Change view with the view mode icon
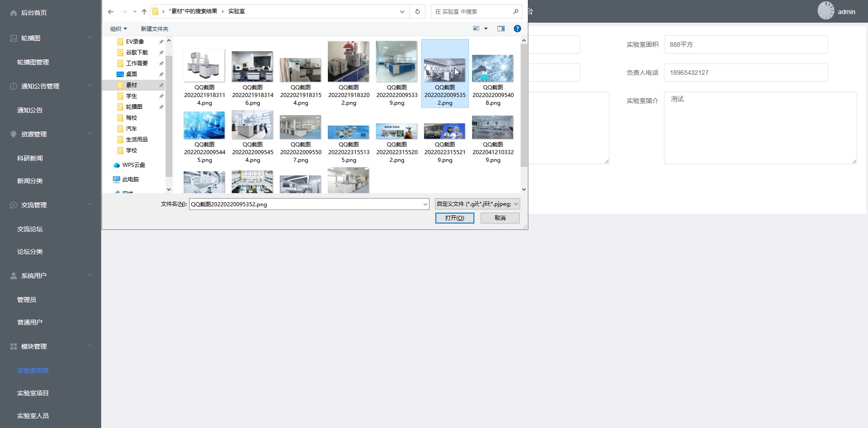Viewport: 868px width, 428px height. click(476, 29)
